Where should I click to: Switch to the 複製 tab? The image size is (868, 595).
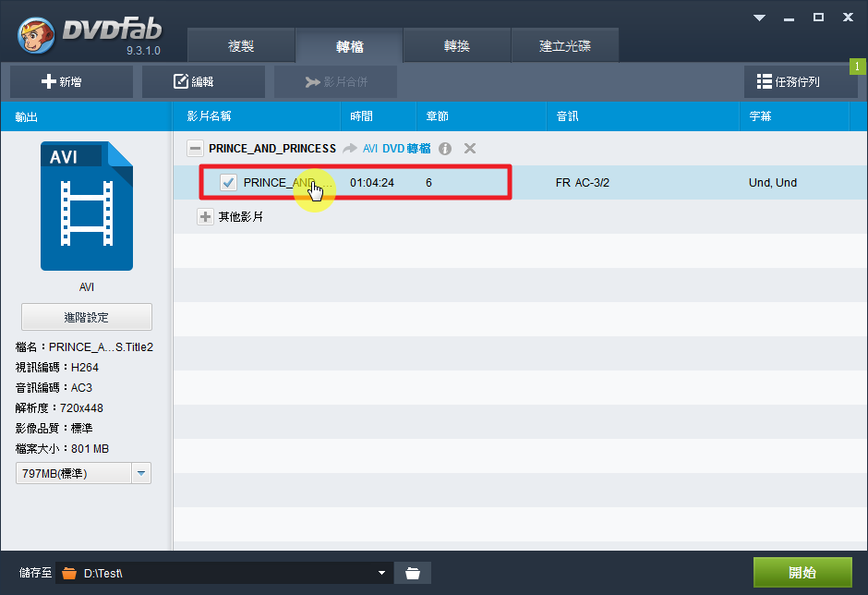coord(241,46)
